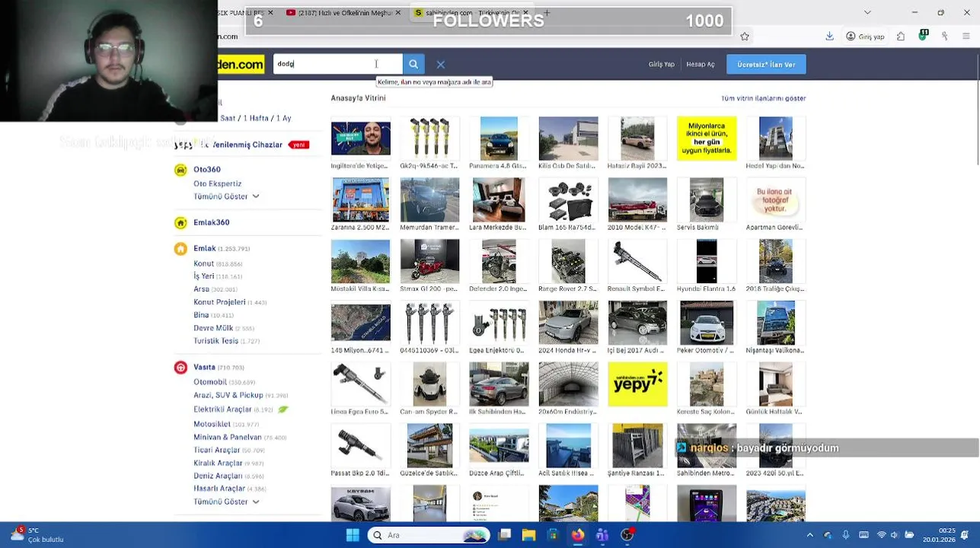Bookmark this page with the star icon
Viewport: 980px width, 548px height.
coord(745,36)
